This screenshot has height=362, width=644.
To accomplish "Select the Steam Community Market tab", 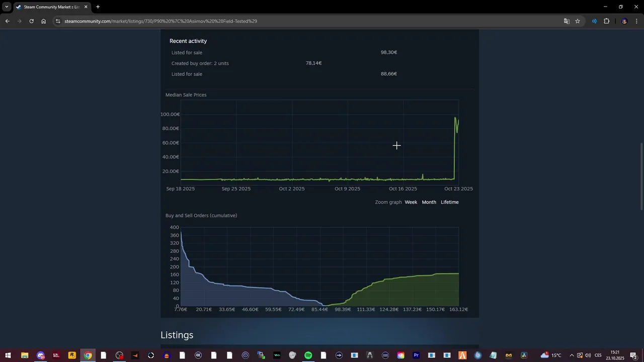I will pos(51,7).
